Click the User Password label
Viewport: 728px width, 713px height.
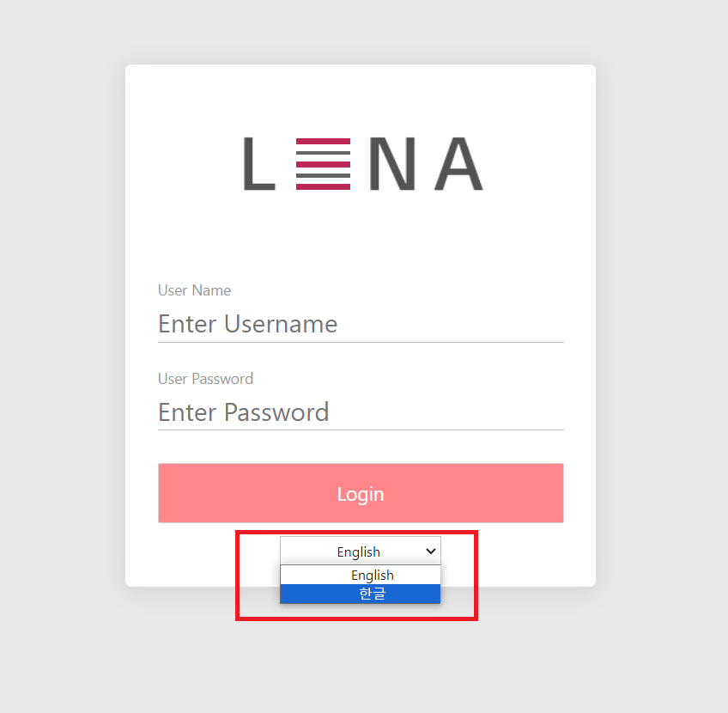(205, 379)
